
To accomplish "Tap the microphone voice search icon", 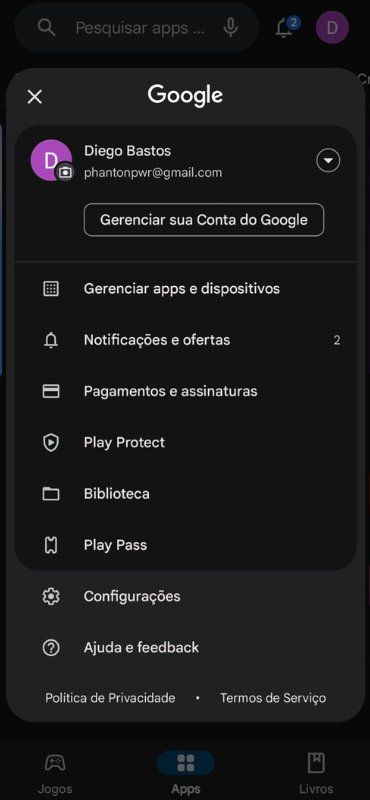I will coord(231,28).
